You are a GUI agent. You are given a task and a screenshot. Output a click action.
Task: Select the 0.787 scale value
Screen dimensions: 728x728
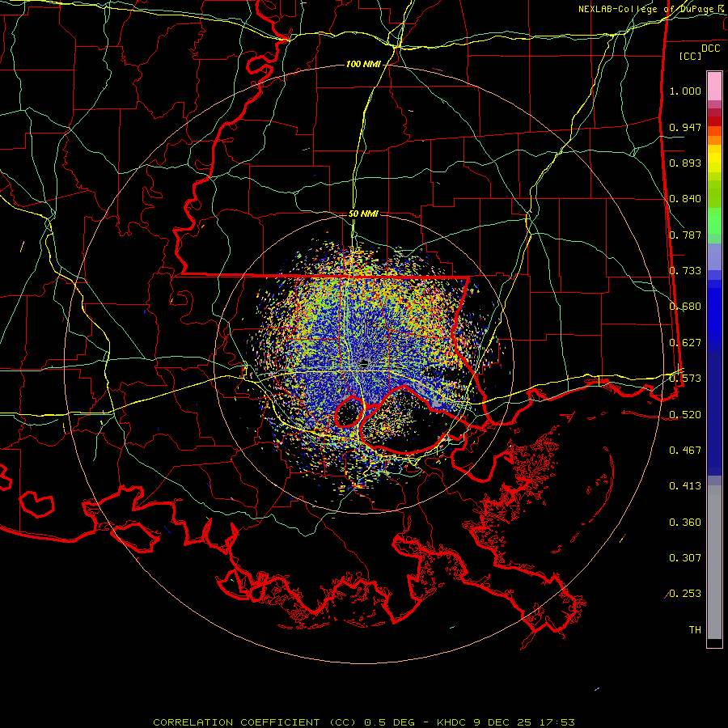(x=685, y=235)
